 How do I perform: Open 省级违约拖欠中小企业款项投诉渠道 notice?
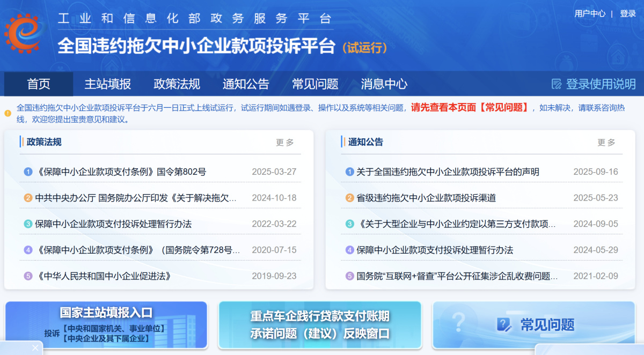coord(426,198)
